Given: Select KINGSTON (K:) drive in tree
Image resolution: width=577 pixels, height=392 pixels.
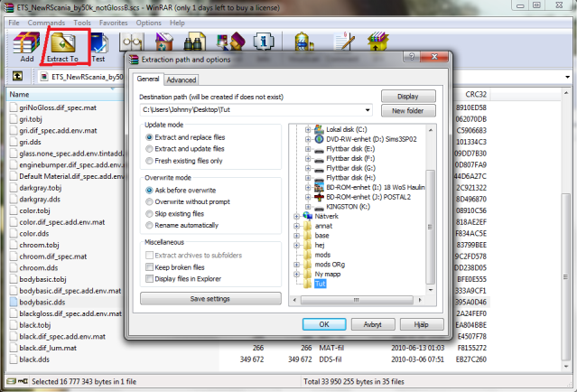Looking at the screenshot, I should 348,207.
